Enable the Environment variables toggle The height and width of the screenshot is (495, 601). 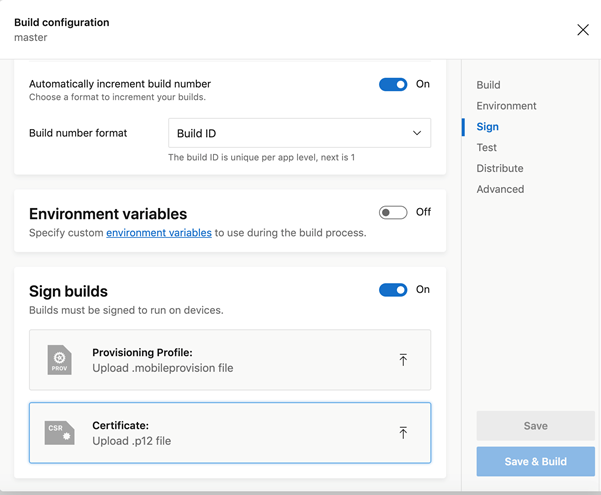[x=393, y=212]
